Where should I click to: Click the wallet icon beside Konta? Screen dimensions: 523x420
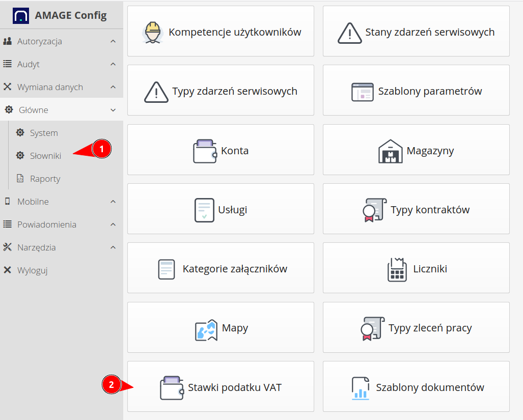(205, 152)
